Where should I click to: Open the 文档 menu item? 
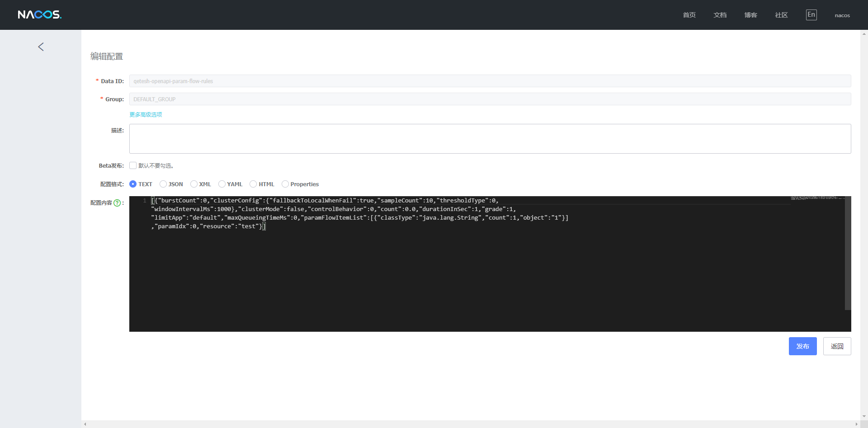point(720,15)
